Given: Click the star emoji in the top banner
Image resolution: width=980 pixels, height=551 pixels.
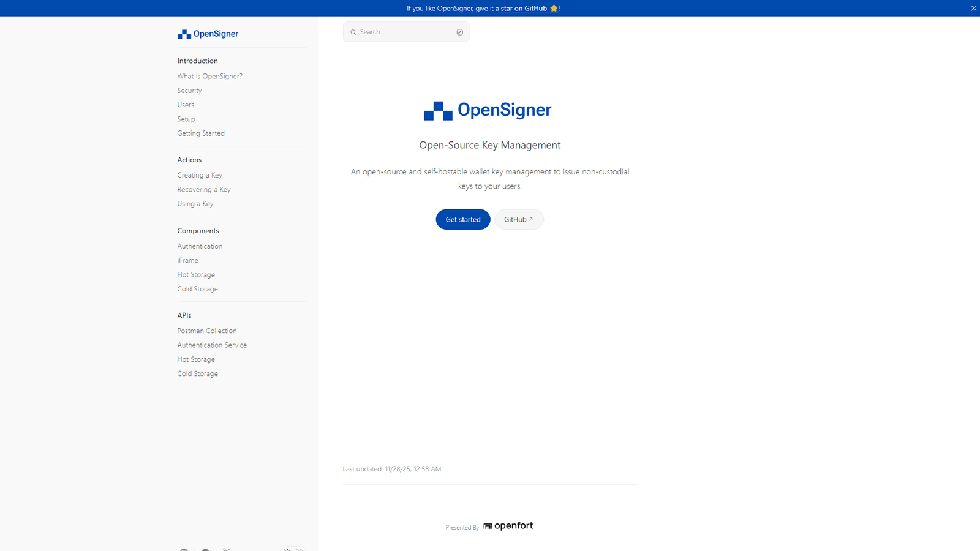Looking at the screenshot, I should (553, 8).
